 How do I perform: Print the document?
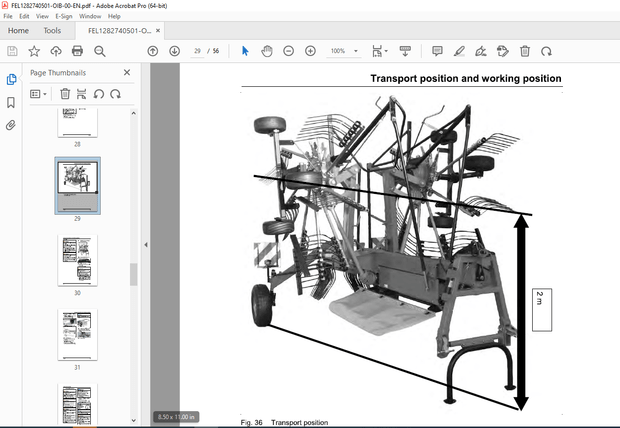[x=78, y=51]
